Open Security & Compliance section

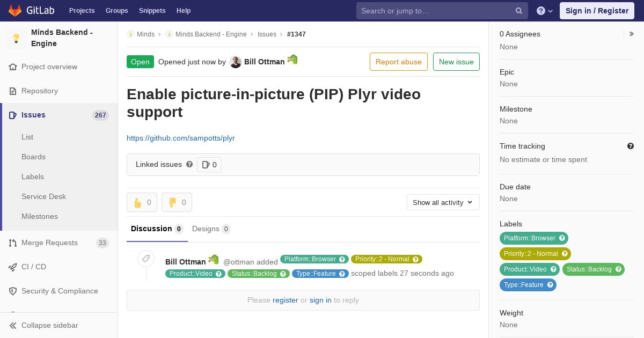[59, 291]
